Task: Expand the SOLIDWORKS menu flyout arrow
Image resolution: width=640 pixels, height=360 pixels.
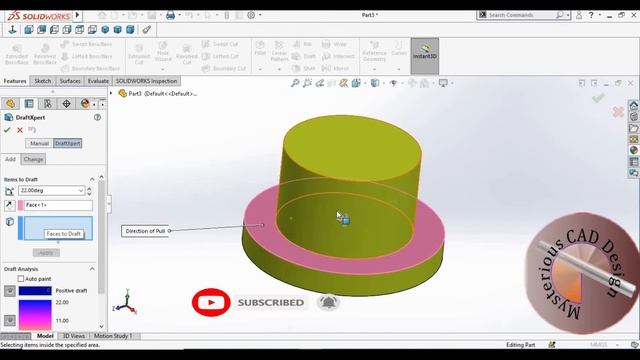Action: [77, 16]
